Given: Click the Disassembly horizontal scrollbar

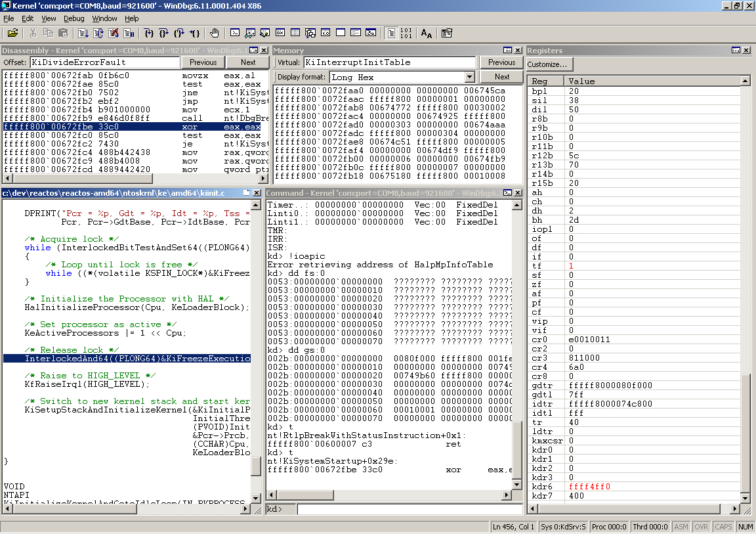Looking at the screenshot, I should pyautogui.click(x=131, y=179).
